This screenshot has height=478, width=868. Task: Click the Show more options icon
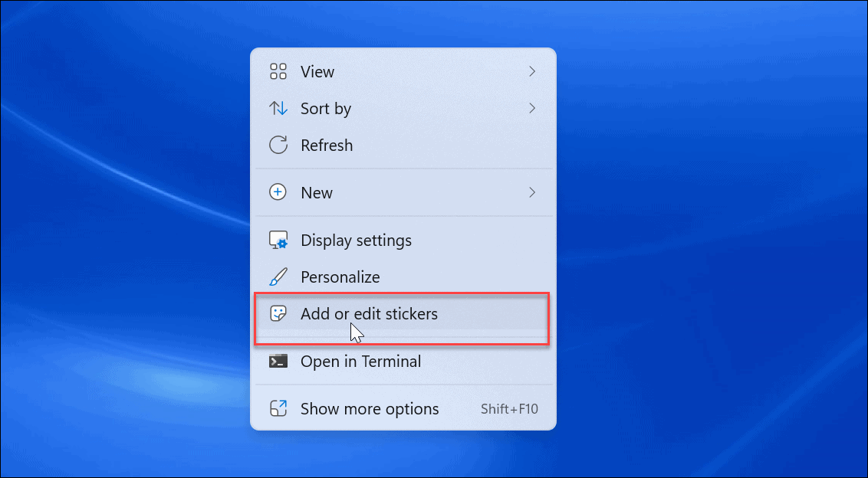(278, 408)
